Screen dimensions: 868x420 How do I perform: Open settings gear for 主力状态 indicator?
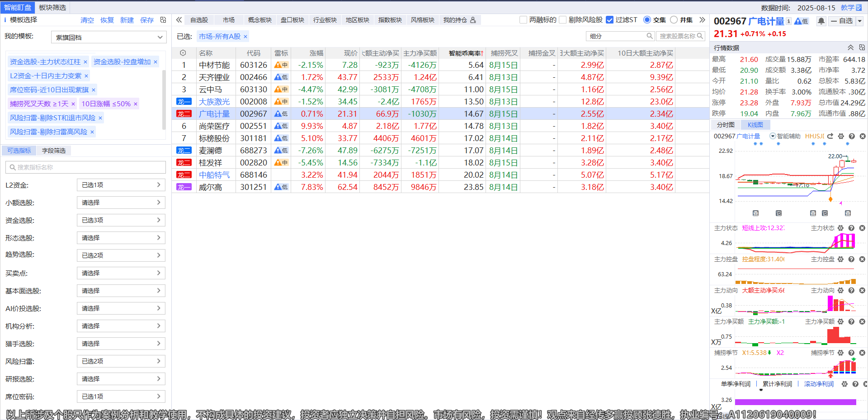pyautogui.click(x=840, y=228)
